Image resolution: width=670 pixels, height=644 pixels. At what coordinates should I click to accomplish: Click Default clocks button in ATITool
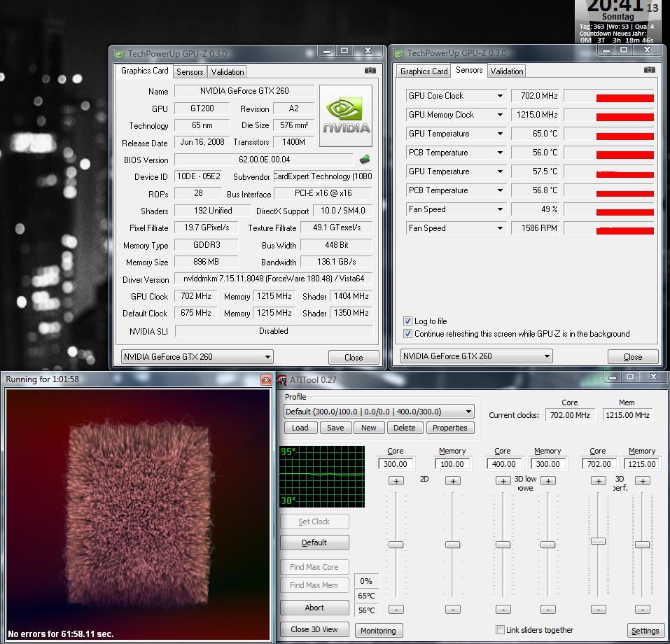pos(314,542)
